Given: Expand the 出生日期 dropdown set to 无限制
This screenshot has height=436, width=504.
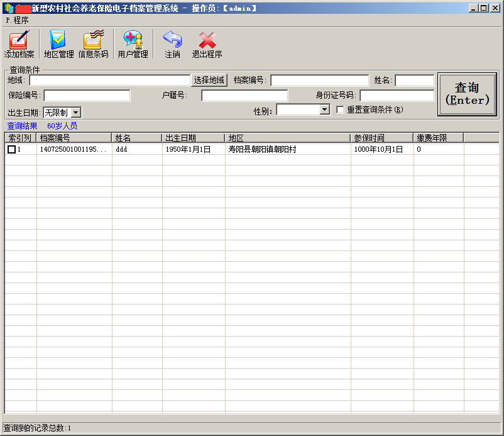Looking at the screenshot, I should (75, 113).
